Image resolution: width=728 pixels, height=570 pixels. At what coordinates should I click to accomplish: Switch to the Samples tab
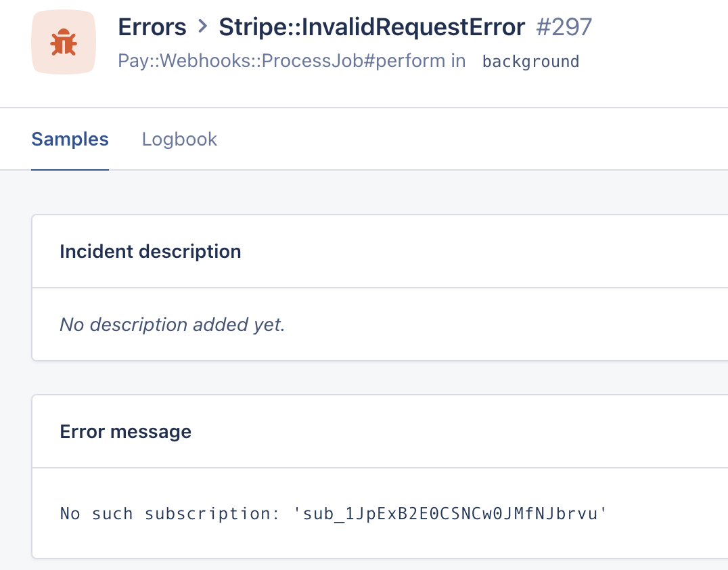tap(70, 139)
